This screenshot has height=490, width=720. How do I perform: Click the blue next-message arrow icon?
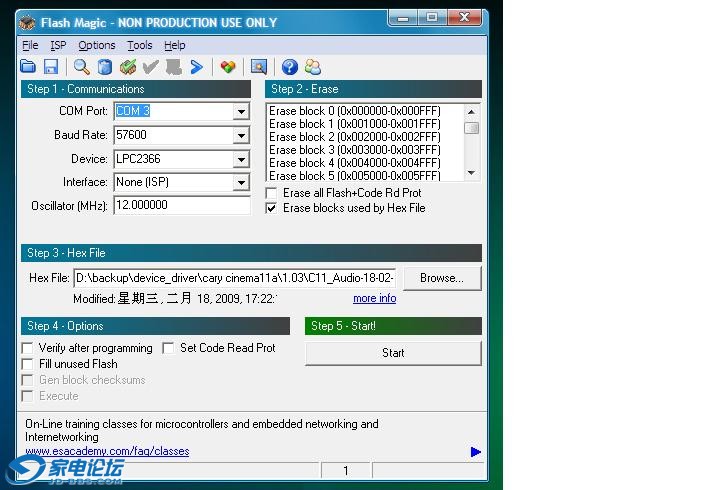tap(476, 452)
